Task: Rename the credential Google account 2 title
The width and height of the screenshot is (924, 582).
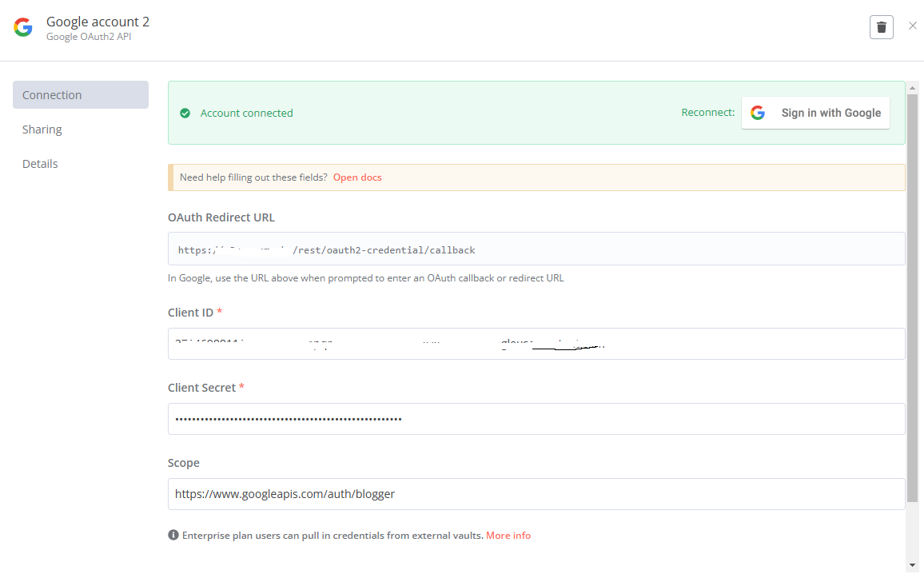Action: 98,22
